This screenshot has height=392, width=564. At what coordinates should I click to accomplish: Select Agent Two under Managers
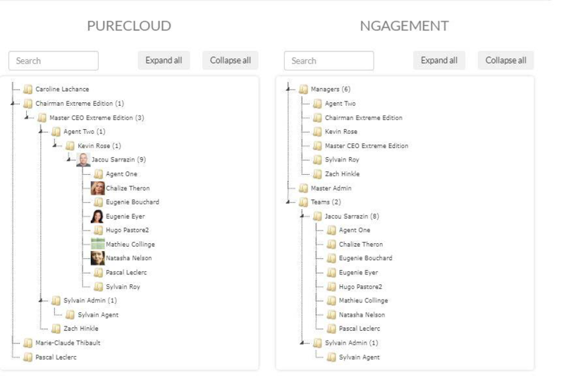pos(341,104)
